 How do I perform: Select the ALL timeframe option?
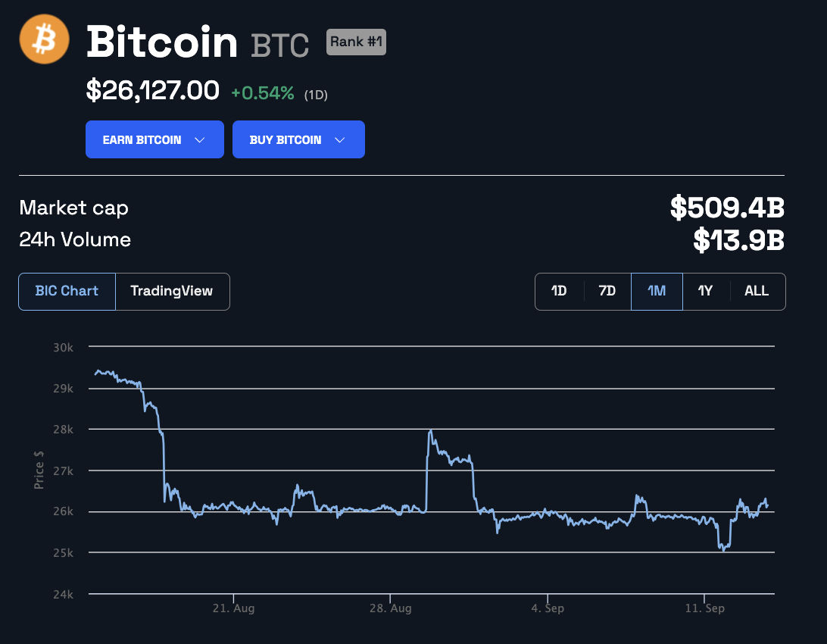click(x=757, y=291)
